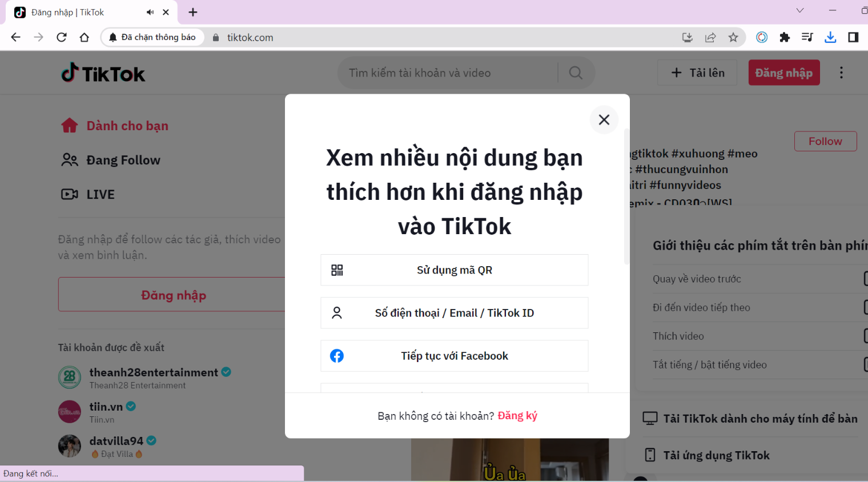Select phone / email / TikTok ID login
The width and height of the screenshot is (868, 482).
tap(454, 313)
